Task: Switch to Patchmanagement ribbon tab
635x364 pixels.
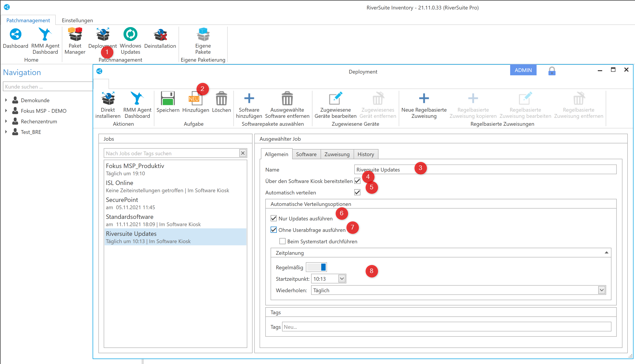Action: click(x=28, y=20)
